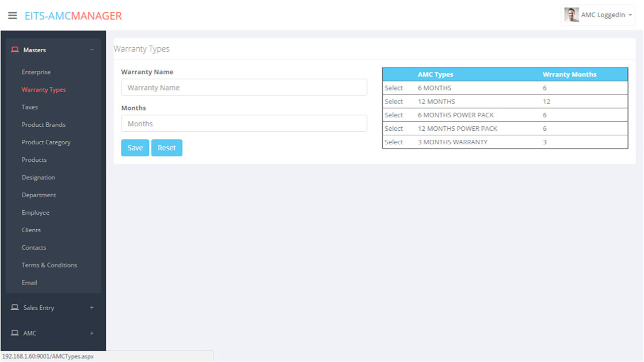This screenshot has width=644, height=362.
Task: Click the Sales Entry laptop icon
Action: click(15, 307)
